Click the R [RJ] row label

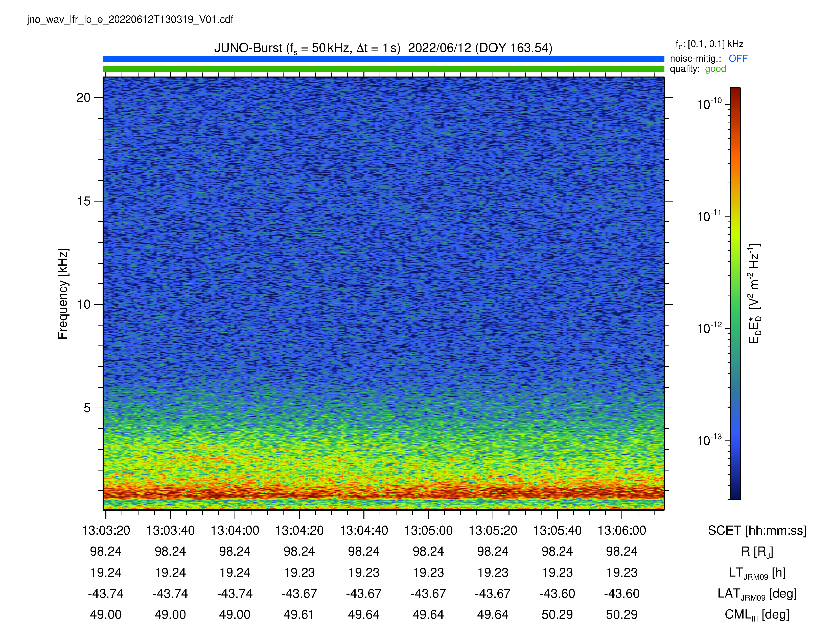[757, 552]
